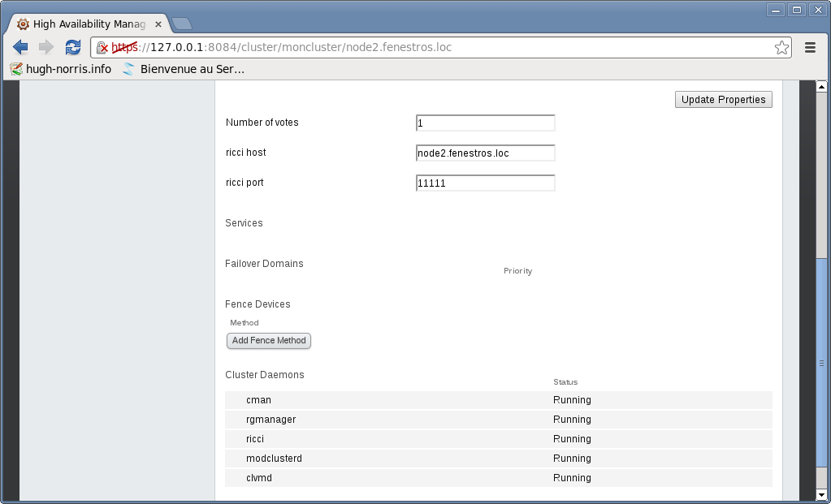Select the rgmanager daemon row
831x504 pixels.
coord(498,420)
